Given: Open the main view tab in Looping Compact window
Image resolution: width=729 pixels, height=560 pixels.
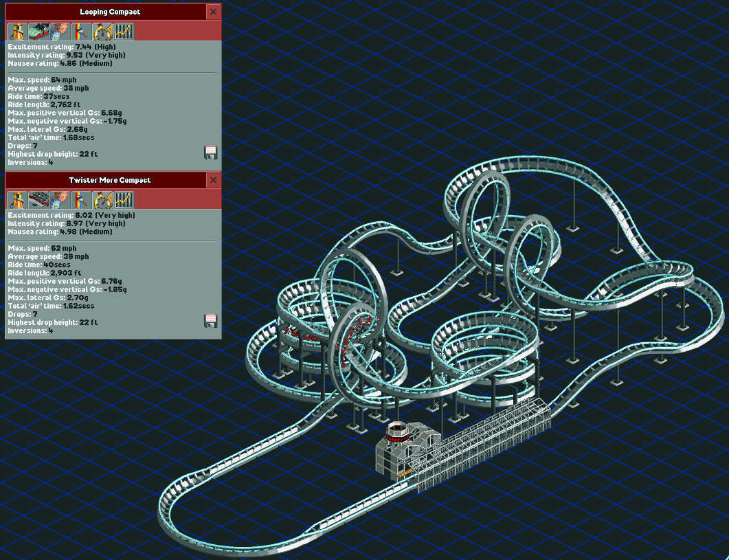Looking at the screenshot, I should [x=17, y=32].
